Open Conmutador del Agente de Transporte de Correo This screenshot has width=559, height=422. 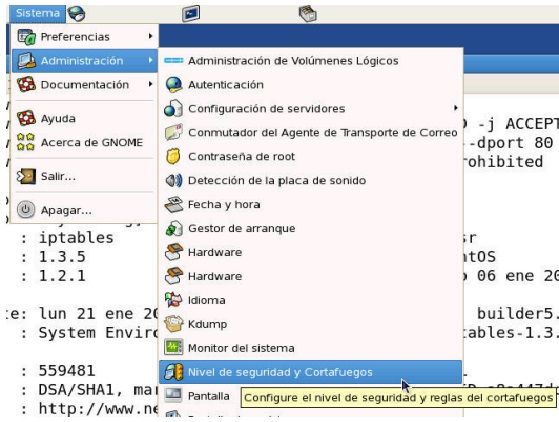coord(310,132)
